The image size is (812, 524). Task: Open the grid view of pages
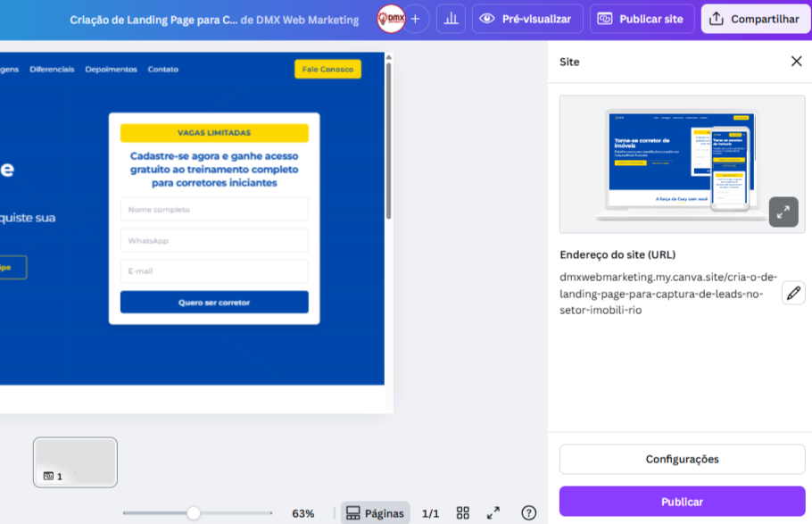click(x=462, y=513)
